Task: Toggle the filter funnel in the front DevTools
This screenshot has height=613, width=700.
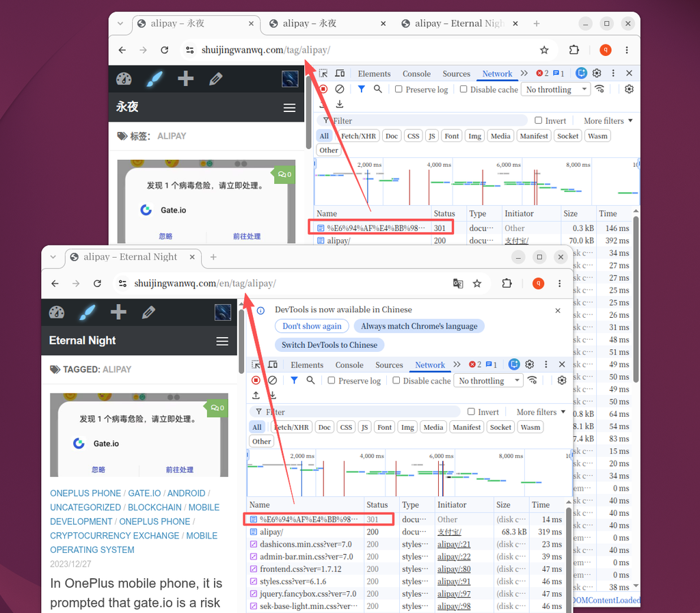Action: click(x=294, y=381)
